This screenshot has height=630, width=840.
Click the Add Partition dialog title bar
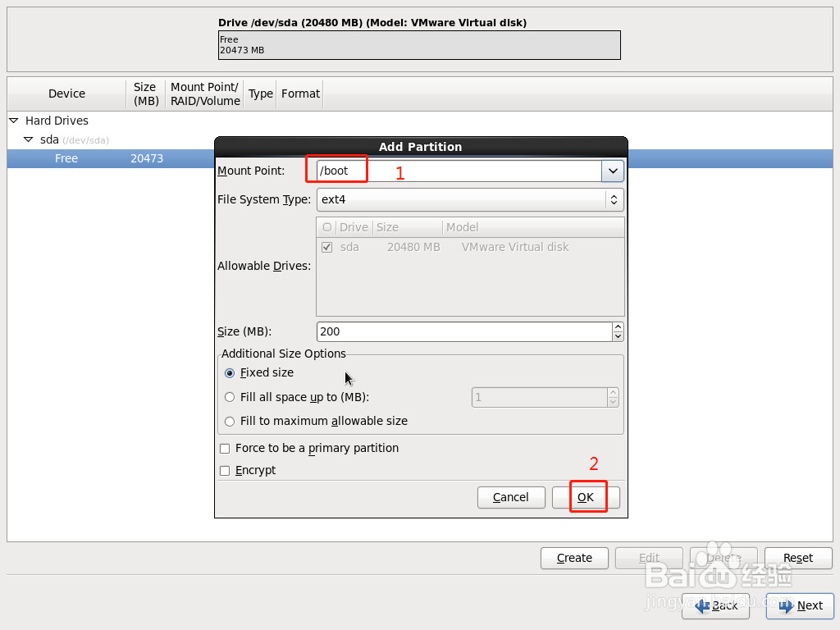click(421, 147)
